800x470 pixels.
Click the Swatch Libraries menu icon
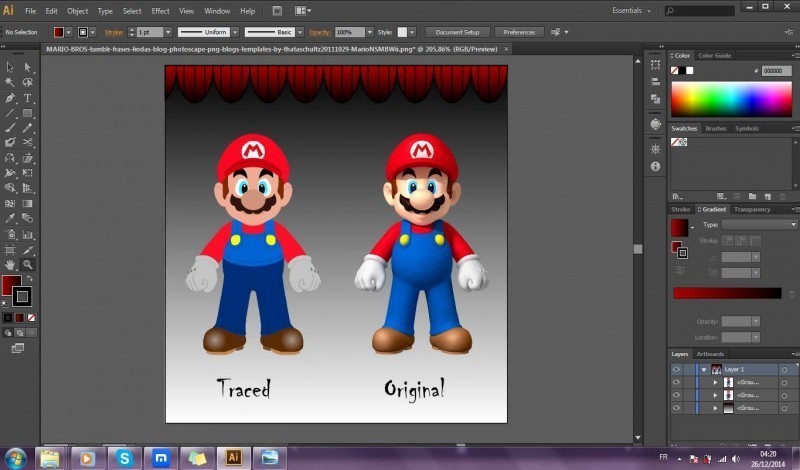point(677,196)
